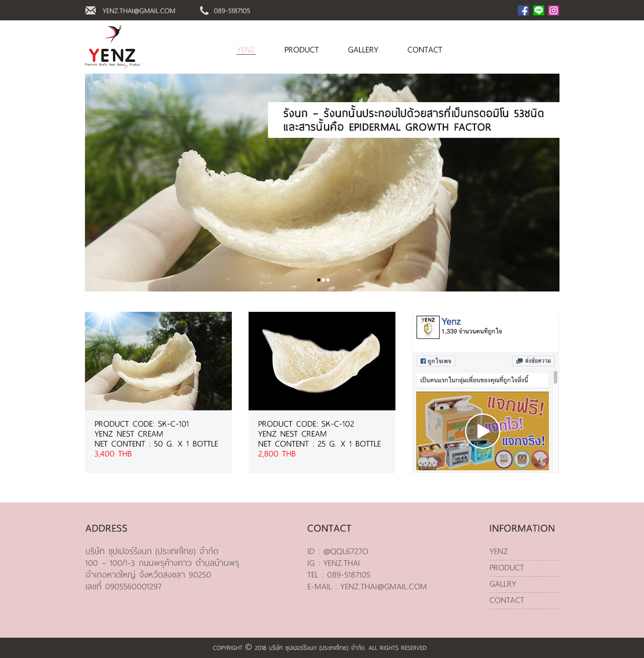This screenshot has width=644, height=658.
Task: Open the GALLRY footer information link
Action: [503, 584]
